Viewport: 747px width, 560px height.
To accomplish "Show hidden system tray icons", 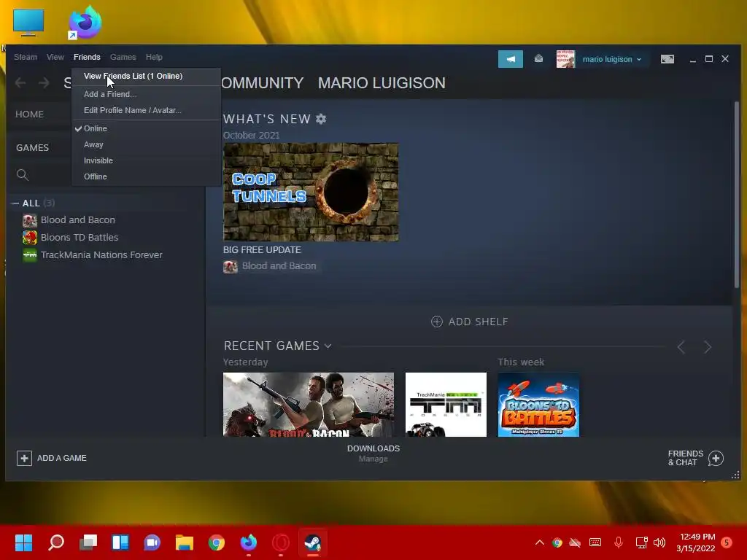I will (x=539, y=542).
